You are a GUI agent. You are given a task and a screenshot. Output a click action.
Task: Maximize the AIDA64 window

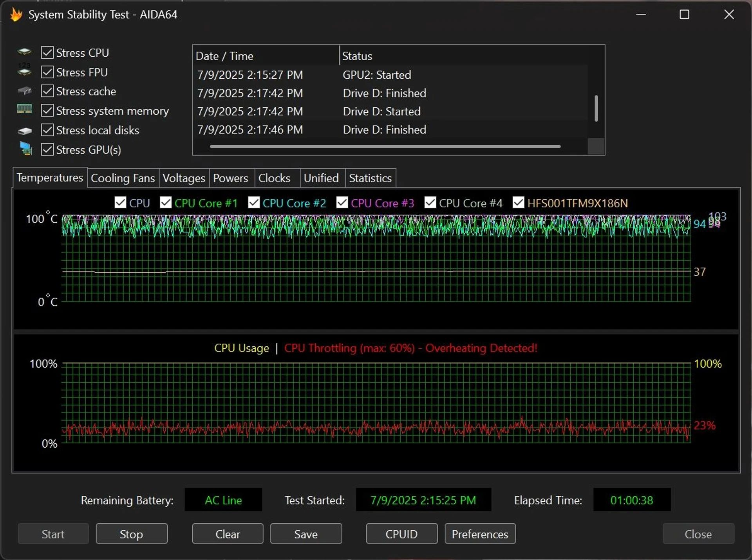point(684,14)
